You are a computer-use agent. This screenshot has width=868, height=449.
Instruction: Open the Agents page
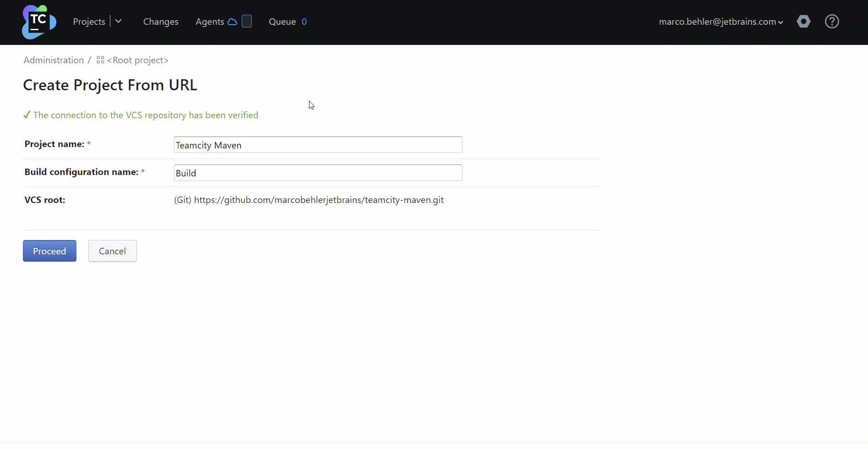point(210,22)
